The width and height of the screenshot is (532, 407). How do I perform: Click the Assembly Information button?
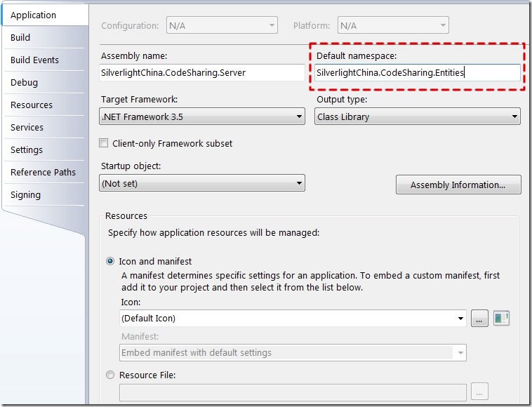[x=458, y=185]
